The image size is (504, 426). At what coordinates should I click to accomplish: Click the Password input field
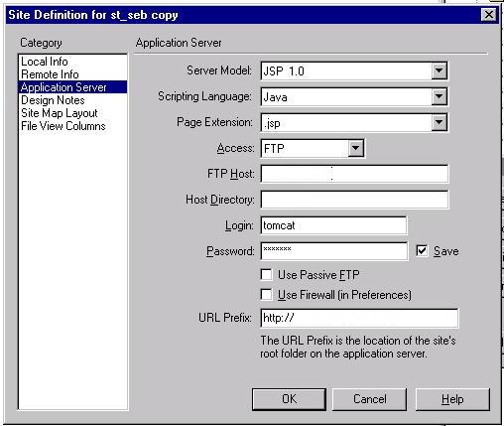click(334, 251)
